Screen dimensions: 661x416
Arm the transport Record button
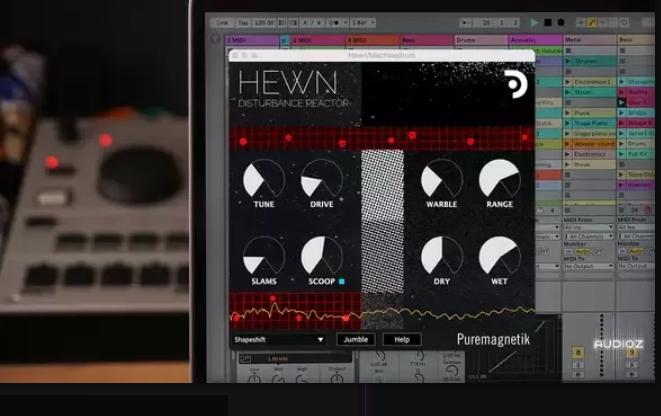pyautogui.click(x=561, y=22)
